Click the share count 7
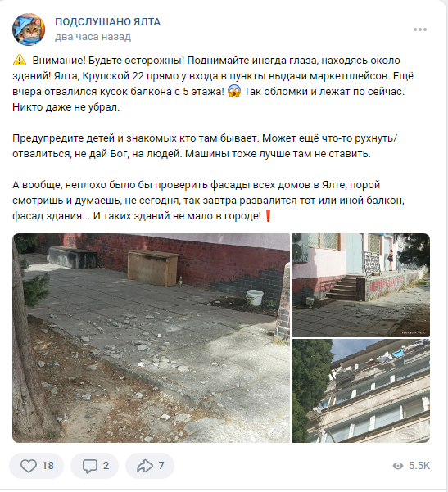Image resolution: width=448 pixels, height=492 pixels. (161, 466)
